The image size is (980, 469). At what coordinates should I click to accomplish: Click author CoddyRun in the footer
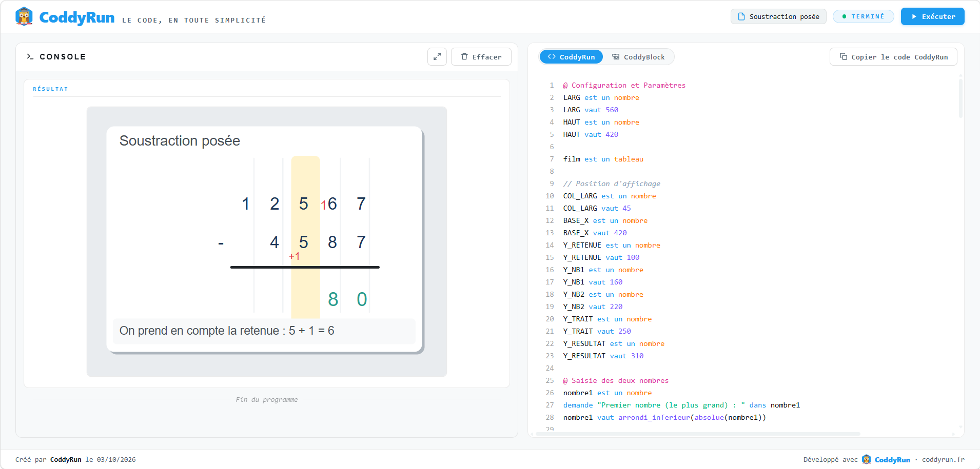[66, 459]
